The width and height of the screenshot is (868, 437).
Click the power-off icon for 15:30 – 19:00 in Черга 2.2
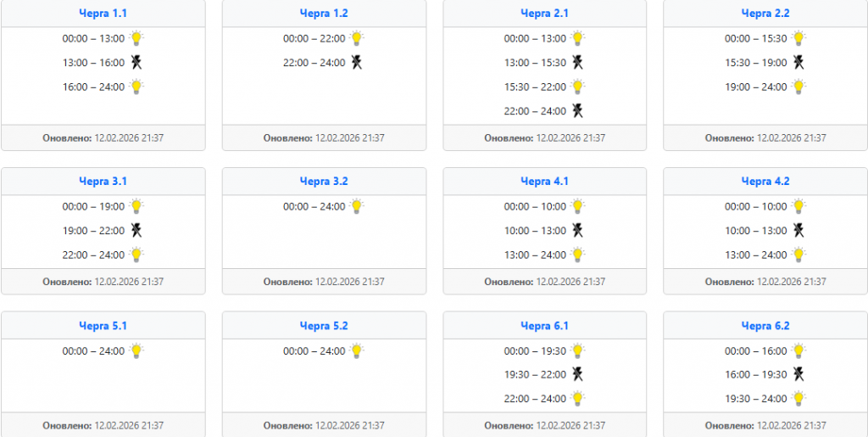coord(798,62)
